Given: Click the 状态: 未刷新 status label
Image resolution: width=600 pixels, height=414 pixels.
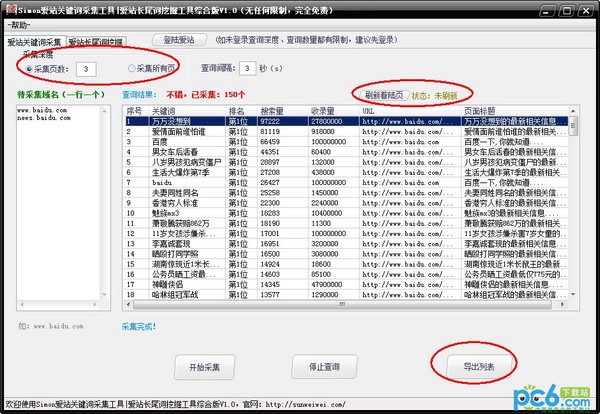Looking at the screenshot, I should coord(434,96).
